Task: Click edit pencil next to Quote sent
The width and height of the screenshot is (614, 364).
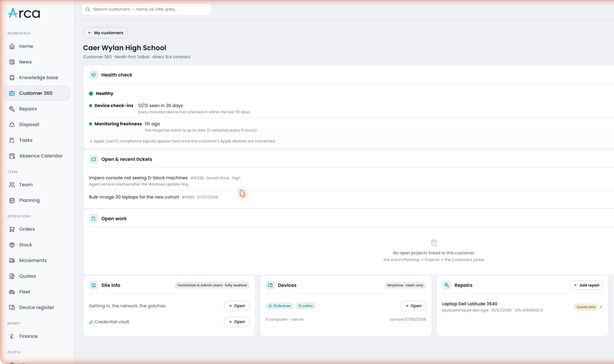Action: tap(601, 307)
